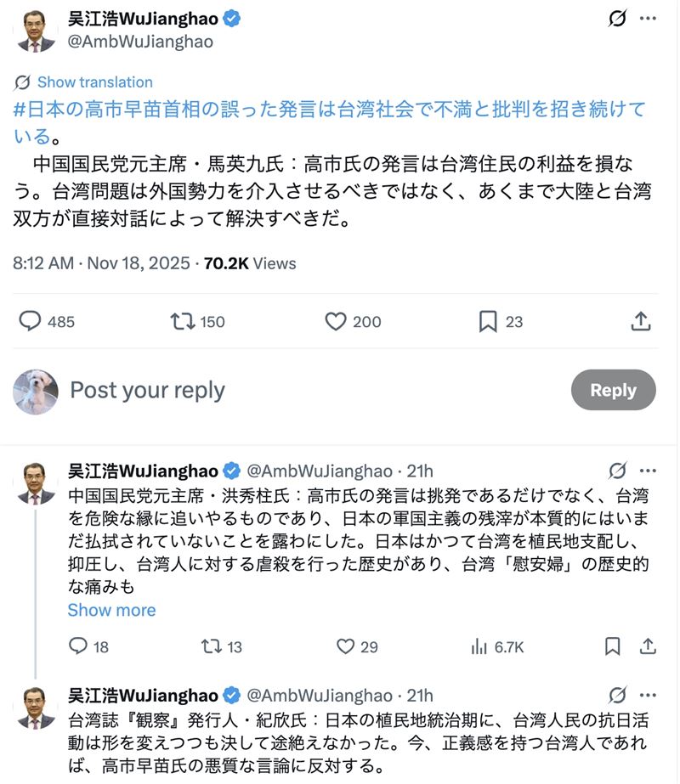Open more options on the first reply
The height and width of the screenshot is (784, 680).
click(x=649, y=471)
